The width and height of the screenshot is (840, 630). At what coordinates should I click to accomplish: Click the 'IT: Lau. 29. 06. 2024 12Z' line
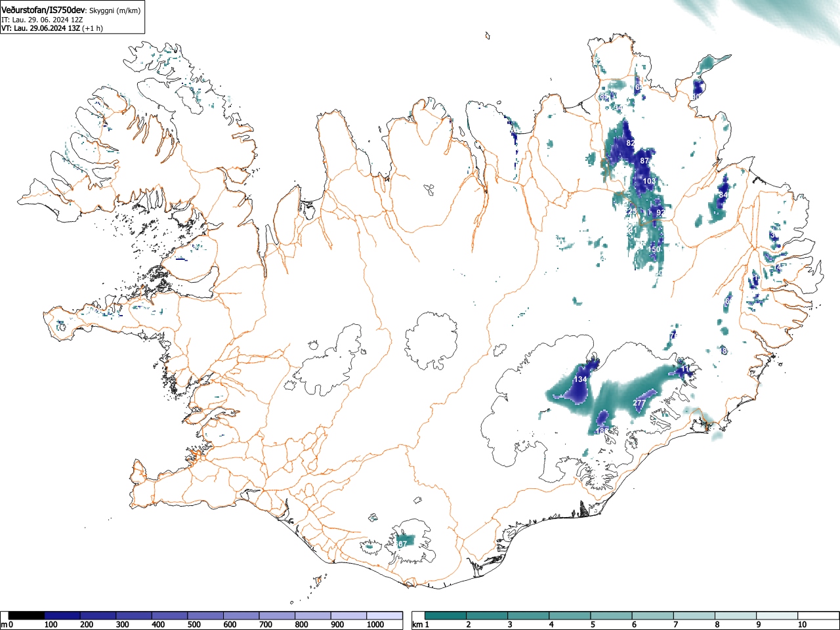pos(42,20)
